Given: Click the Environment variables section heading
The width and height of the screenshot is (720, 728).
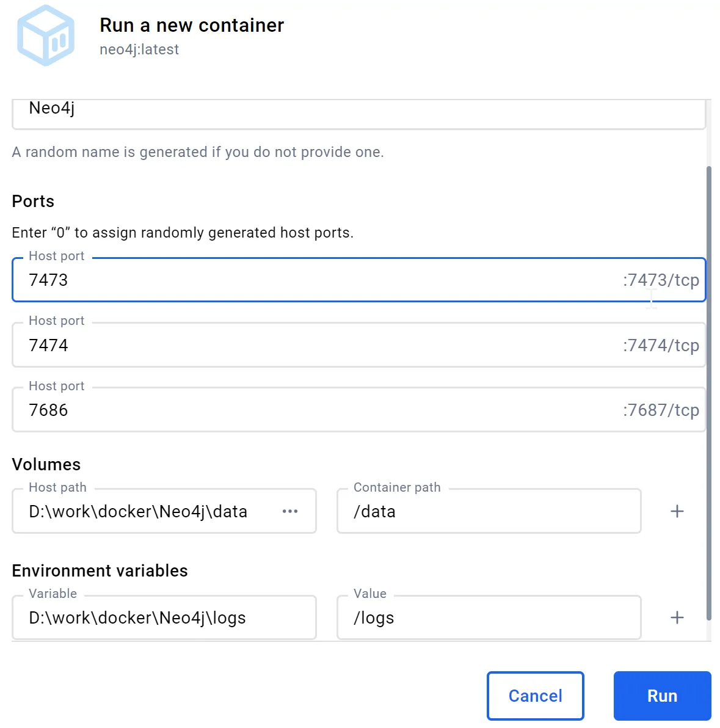Looking at the screenshot, I should [x=100, y=570].
